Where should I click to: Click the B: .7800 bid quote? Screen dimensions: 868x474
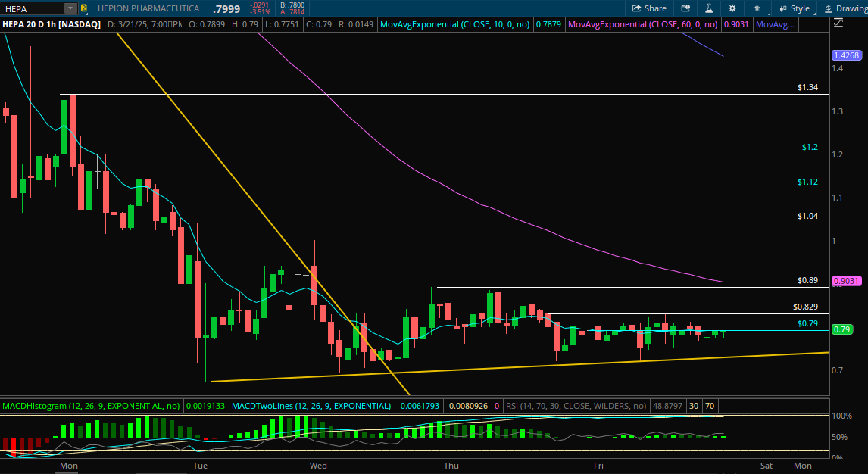292,5
